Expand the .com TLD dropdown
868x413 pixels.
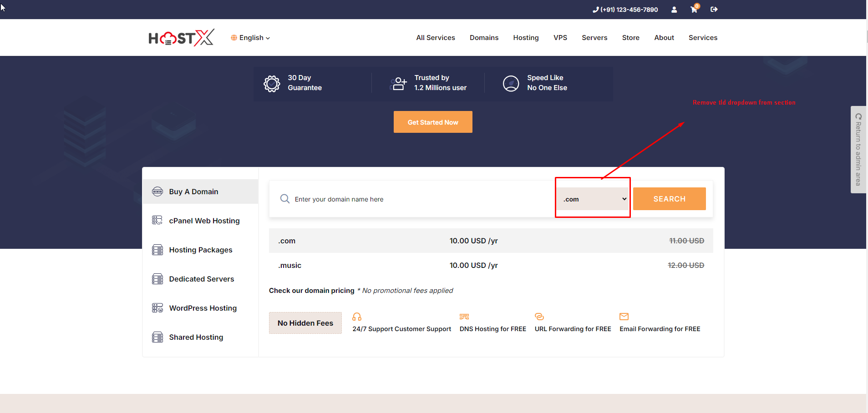[594, 199]
